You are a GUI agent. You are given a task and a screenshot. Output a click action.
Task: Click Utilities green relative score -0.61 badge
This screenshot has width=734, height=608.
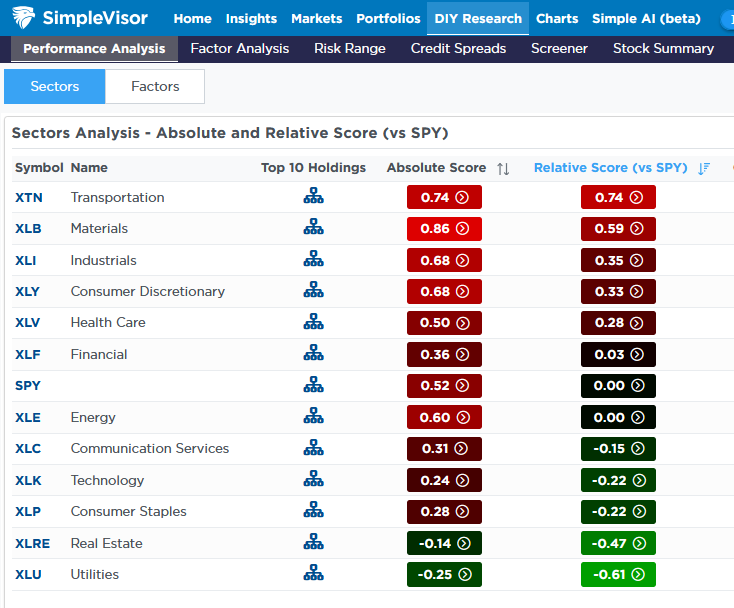pyautogui.click(x=618, y=575)
